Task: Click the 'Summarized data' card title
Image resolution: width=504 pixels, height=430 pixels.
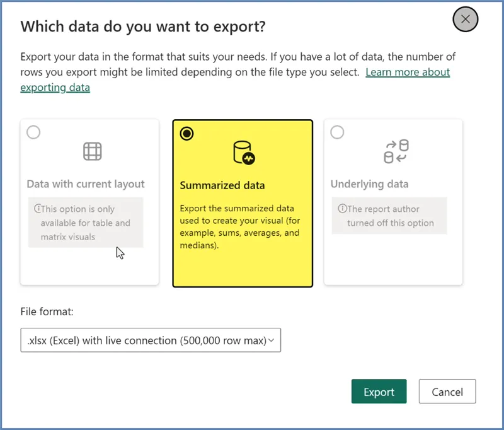Action: [x=222, y=185]
